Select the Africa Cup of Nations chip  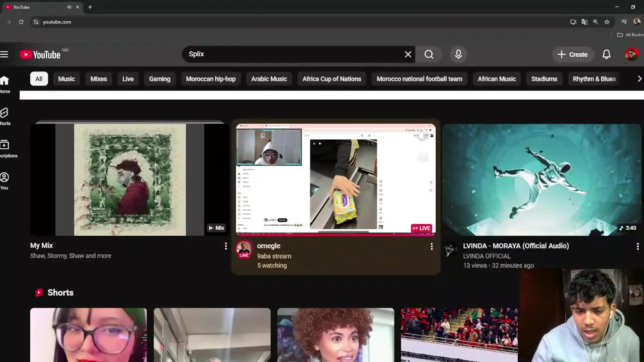click(x=332, y=79)
